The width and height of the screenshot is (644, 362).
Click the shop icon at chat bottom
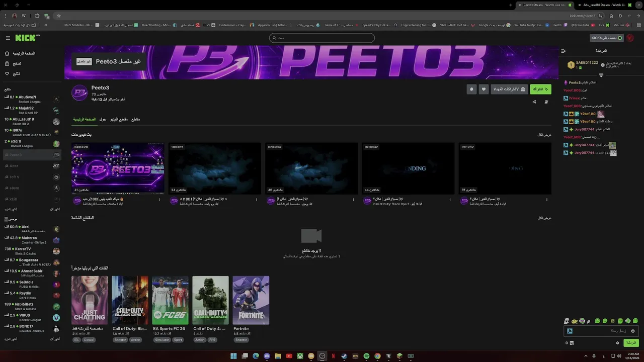[572, 343]
